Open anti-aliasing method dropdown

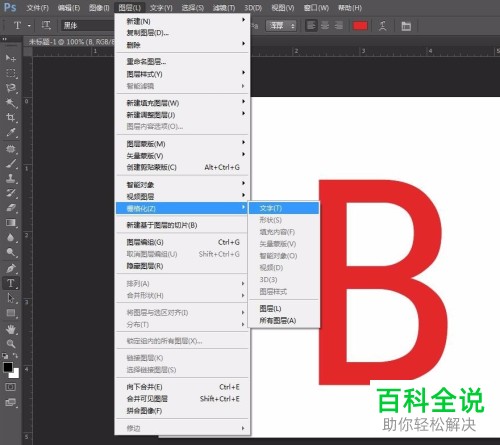coord(281,26)
